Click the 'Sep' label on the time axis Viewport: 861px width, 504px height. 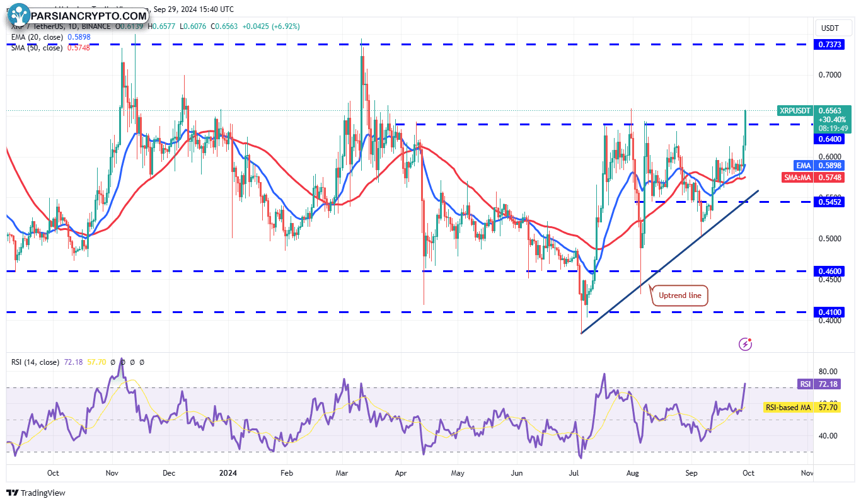pos(691,472)
